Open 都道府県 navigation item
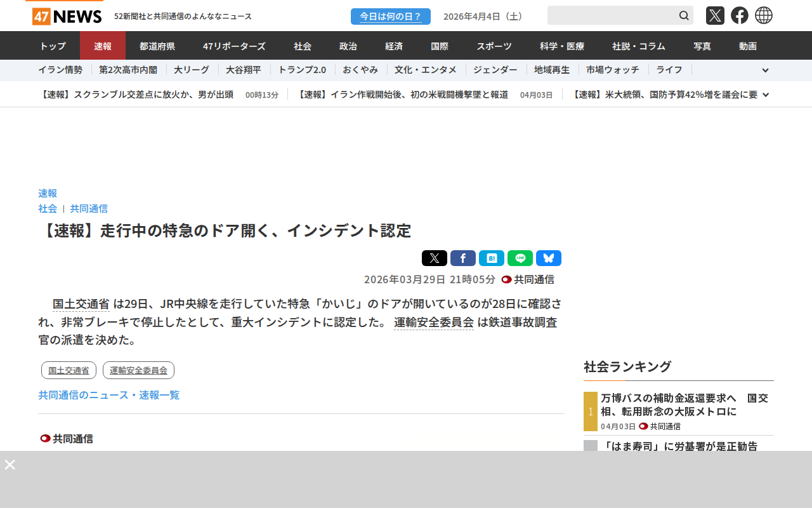 [157, 46]
